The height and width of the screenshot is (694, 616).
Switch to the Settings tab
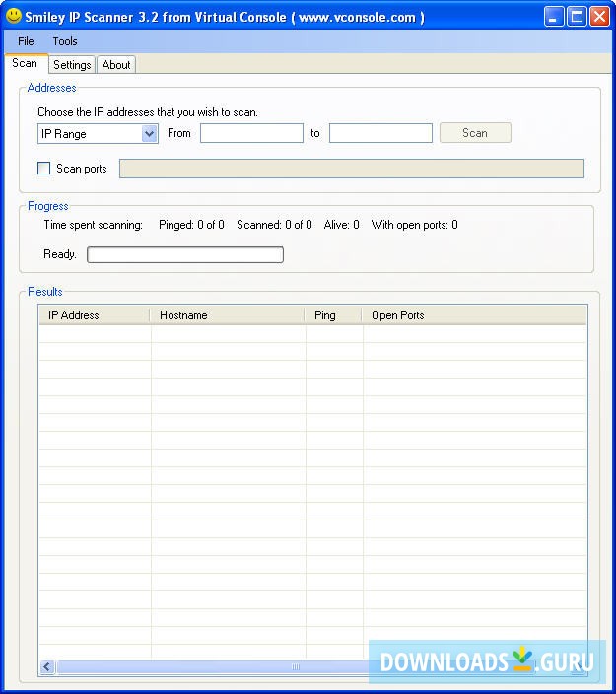click(x=72, y=65)
